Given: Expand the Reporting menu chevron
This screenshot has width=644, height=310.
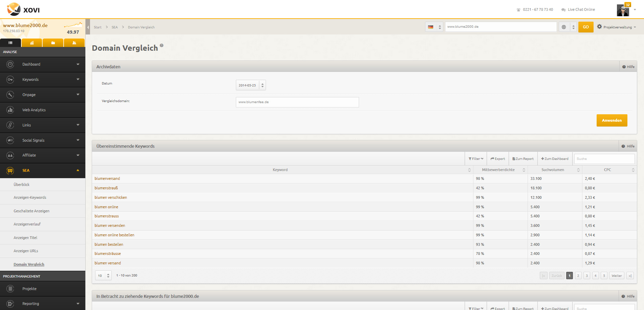Looking at the screenshot, I should pos(78,304).
